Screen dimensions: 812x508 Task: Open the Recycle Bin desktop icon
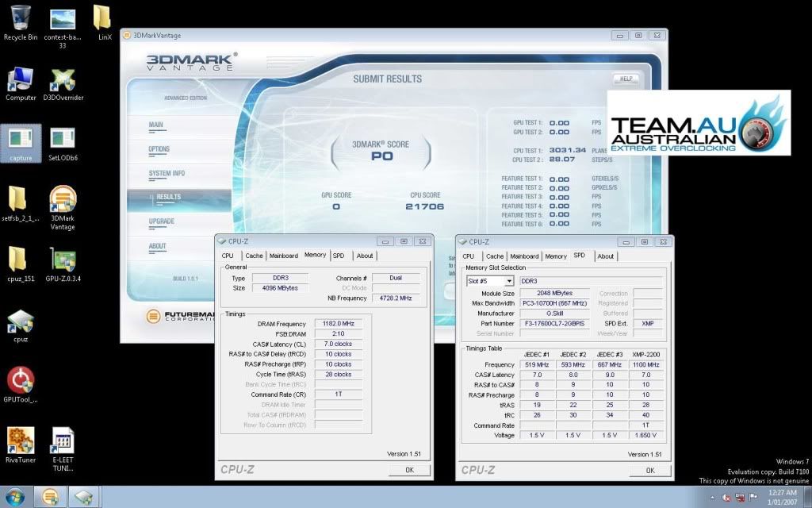coord(20,23)
